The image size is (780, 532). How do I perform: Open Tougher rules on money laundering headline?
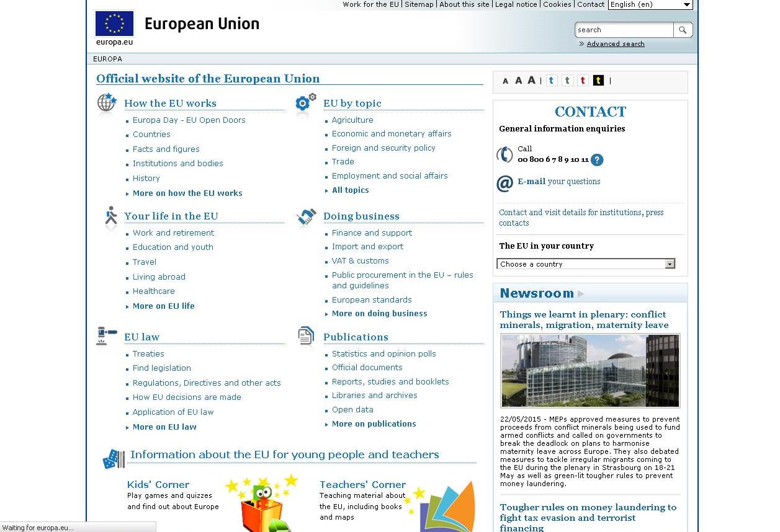pyautogui.click(x=588, y=518)
